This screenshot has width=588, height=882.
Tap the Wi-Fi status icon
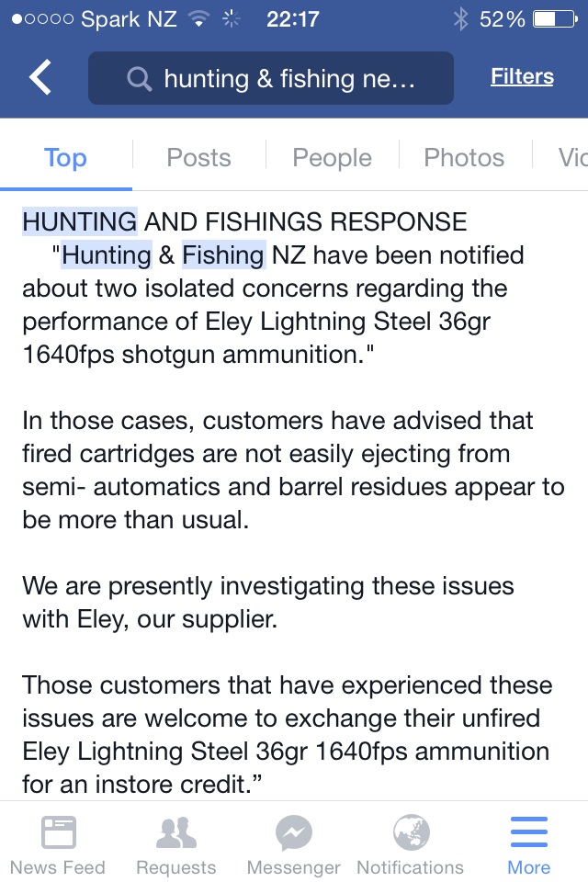point(198,19)
